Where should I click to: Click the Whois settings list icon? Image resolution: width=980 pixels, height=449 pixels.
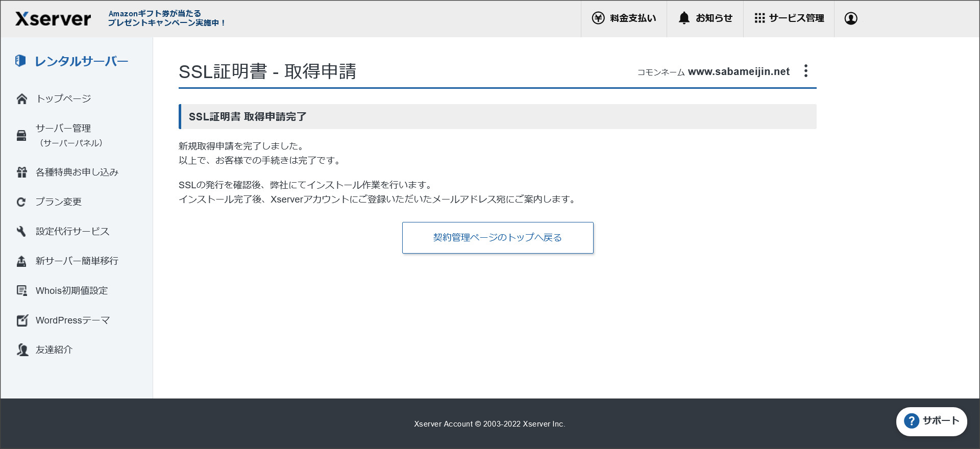(22, 291)
